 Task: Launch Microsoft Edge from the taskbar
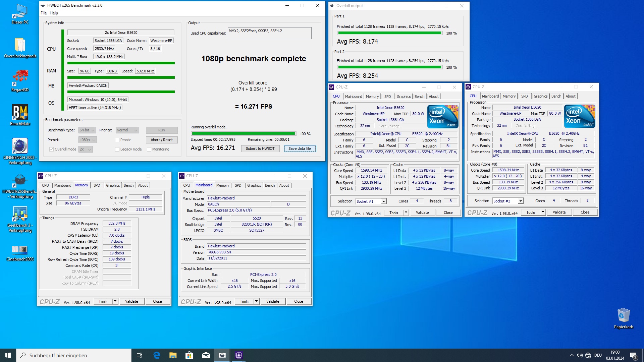pos(157,355)
